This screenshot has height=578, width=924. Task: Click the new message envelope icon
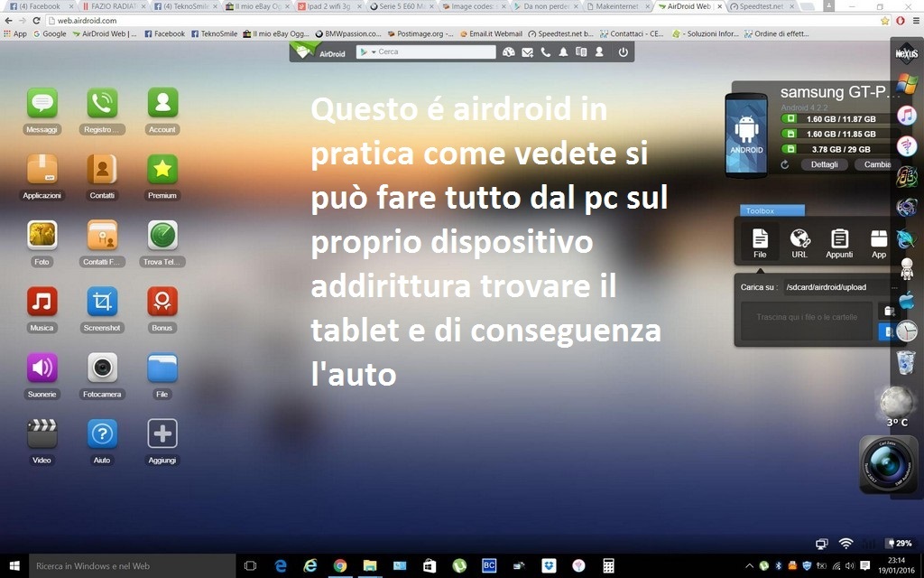[527, 52]
